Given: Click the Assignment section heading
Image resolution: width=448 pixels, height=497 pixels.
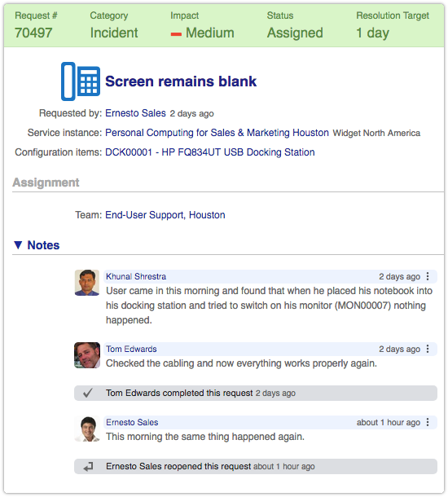Looking at the screenshot, I should pyautogui.click(x=46, y=183).
